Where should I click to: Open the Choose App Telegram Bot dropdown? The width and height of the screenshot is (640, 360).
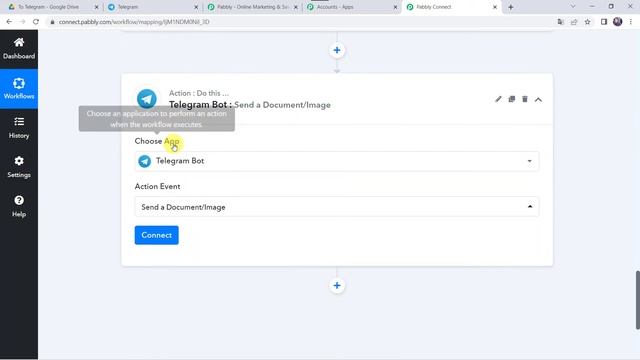click(x=337, y=161)
